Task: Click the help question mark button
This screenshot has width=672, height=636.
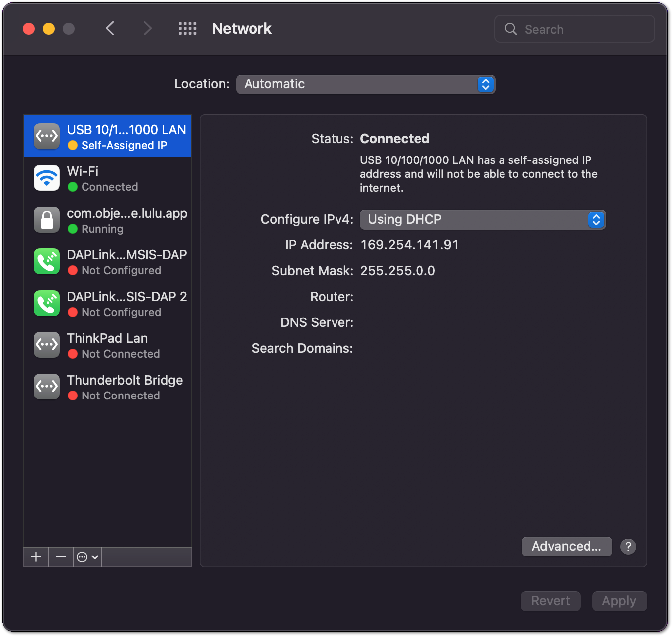Action: 628,547
